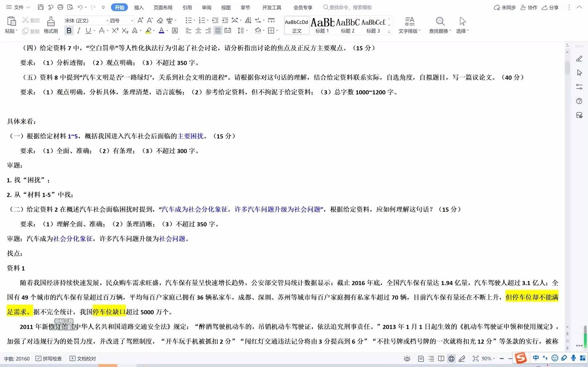Collapse the ribbon with the top-right chevron
This screenshot has width=588, height=367.
579,7
